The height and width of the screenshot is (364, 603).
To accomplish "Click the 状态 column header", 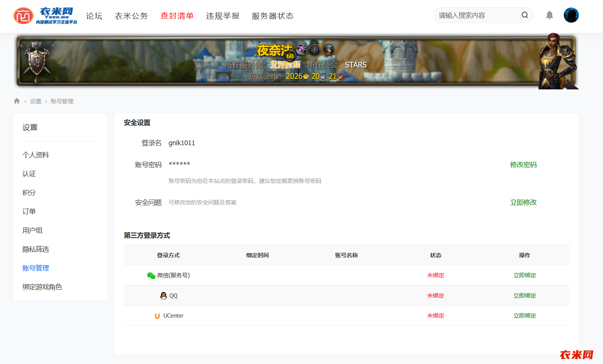I will pos(436,255).
